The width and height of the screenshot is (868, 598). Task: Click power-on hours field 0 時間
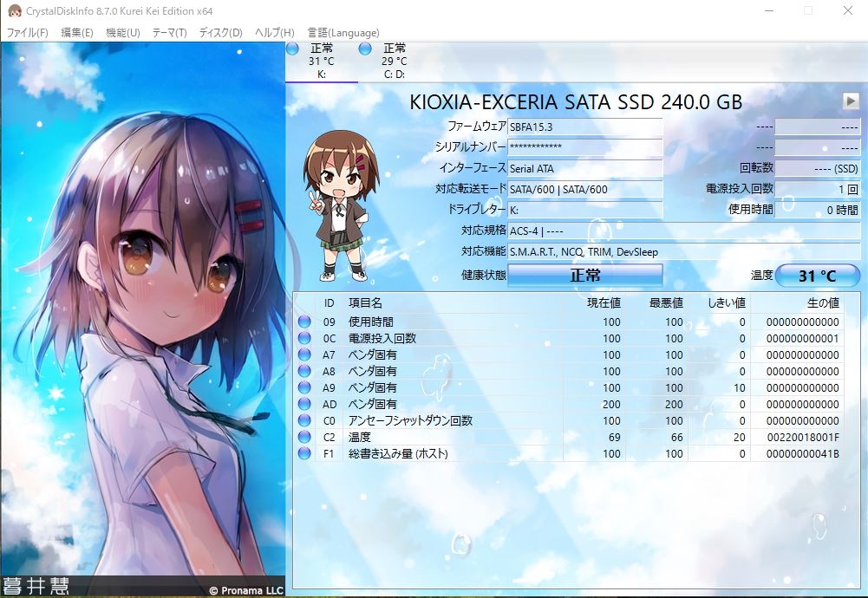(818, 211)
